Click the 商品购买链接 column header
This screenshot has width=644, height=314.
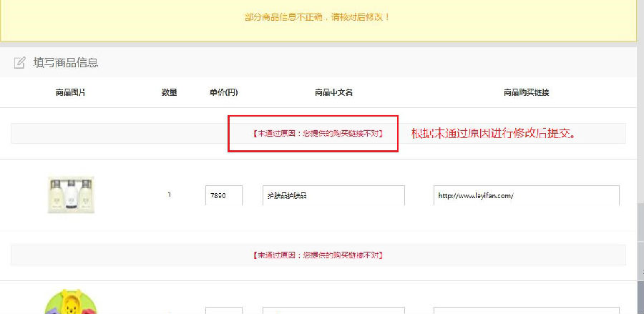click(526, 92)
